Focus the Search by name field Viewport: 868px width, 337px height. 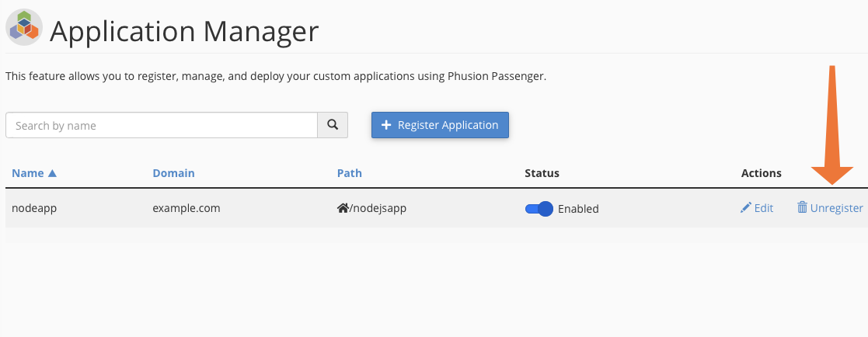(162, 125)
